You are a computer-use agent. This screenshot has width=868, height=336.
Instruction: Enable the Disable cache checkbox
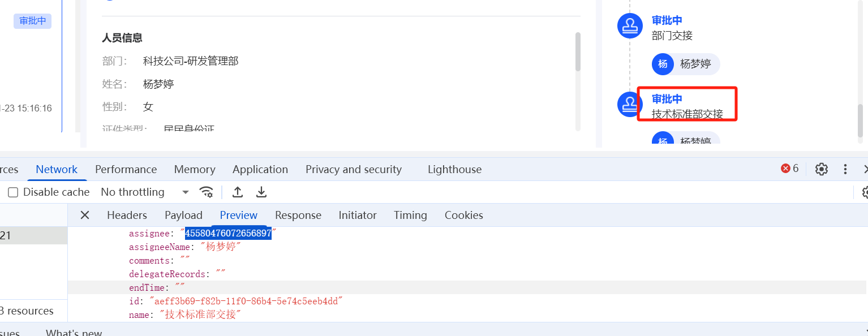(x=13, y=192)
